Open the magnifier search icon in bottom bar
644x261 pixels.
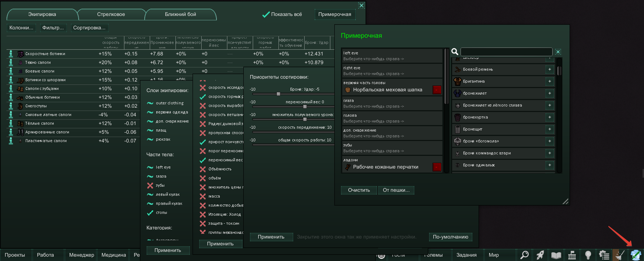(524, 255)
